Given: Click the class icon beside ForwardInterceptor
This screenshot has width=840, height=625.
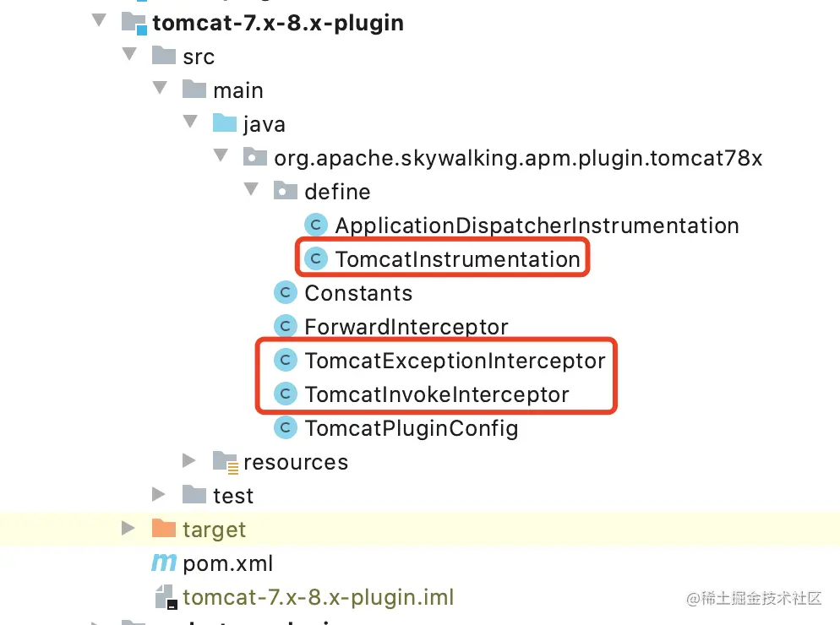Looking at the screenshot, I should point(286,326).
